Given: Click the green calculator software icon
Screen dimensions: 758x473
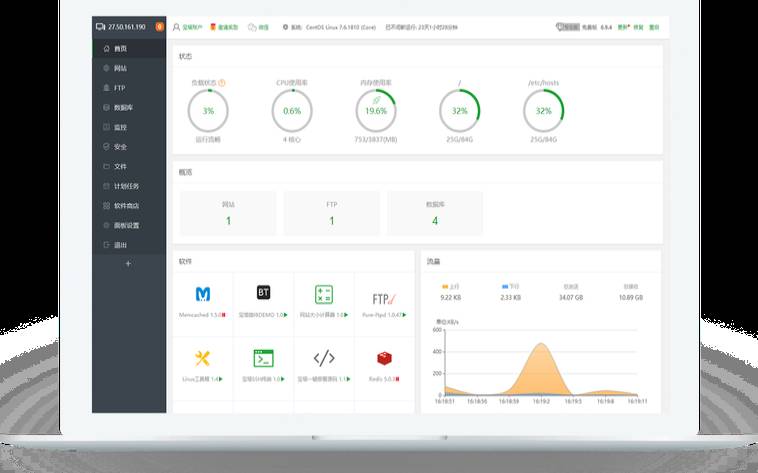Looking at the screenshot, I should click(x=324, y=294).
